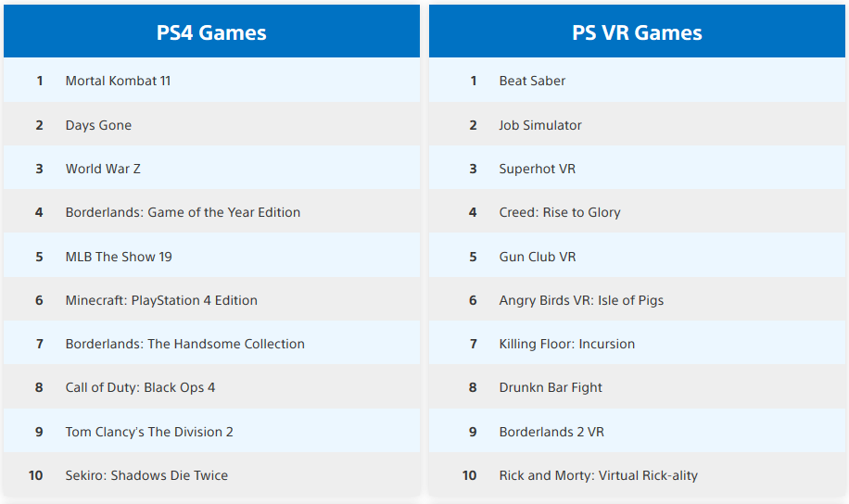Click Borderlands: The Handsome Collection

[x=184, y=344]
